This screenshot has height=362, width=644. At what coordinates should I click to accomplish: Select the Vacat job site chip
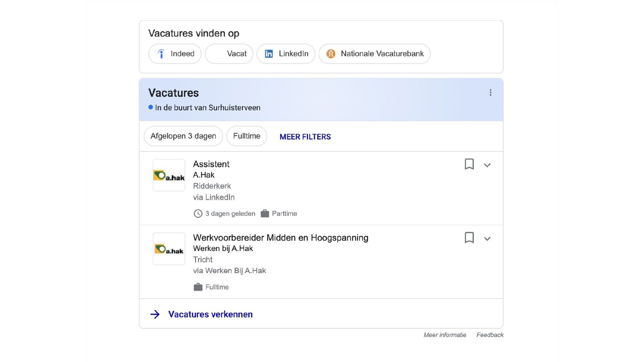pyautogui.click(x=229, y=54)
